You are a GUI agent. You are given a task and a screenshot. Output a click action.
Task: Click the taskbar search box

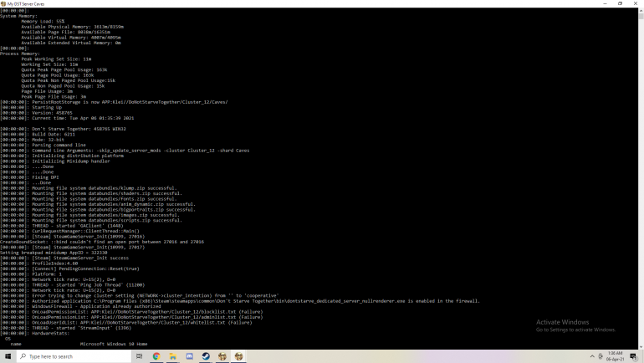tap(74, 356)
